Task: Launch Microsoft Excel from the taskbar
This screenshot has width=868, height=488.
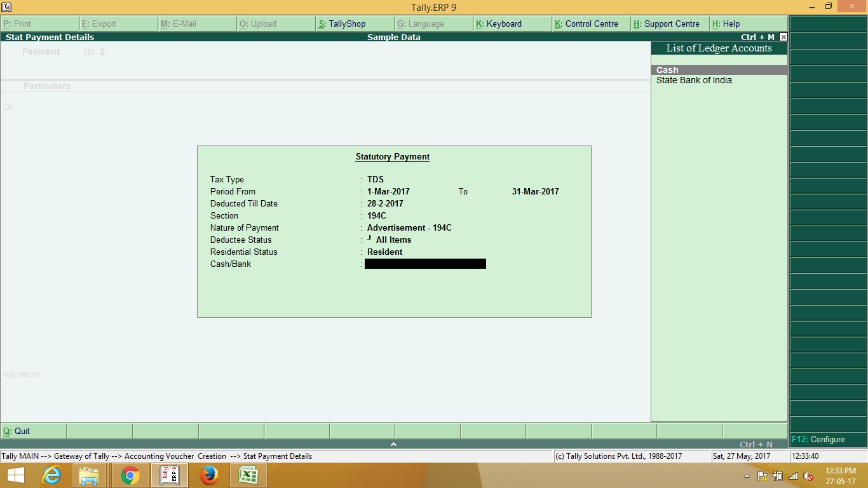Action: (x=248, y=475)
